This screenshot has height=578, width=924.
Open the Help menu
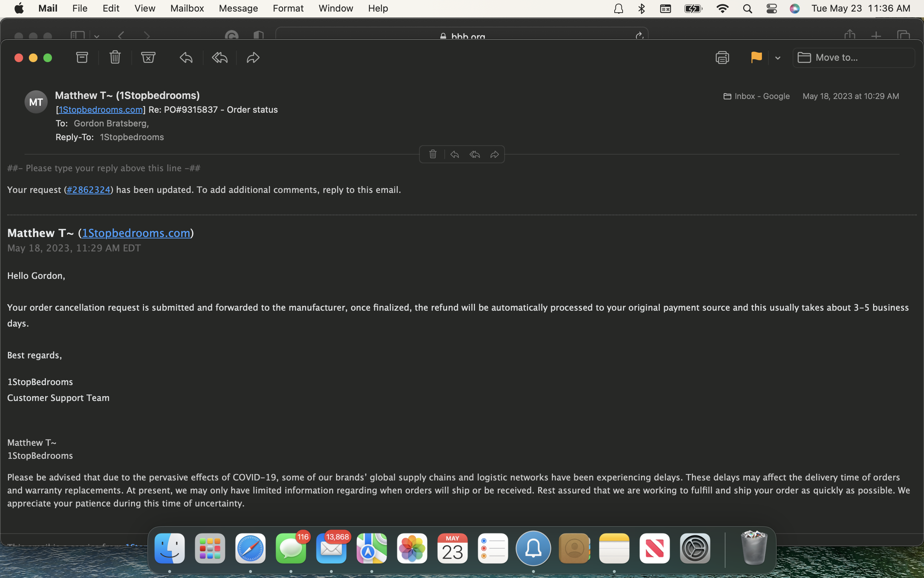[x=378, y=8]
